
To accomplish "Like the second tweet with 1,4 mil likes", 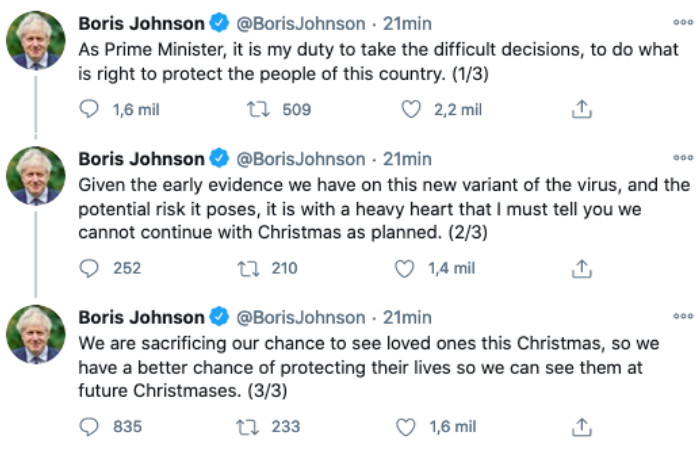I will click(x=404, y=268).
